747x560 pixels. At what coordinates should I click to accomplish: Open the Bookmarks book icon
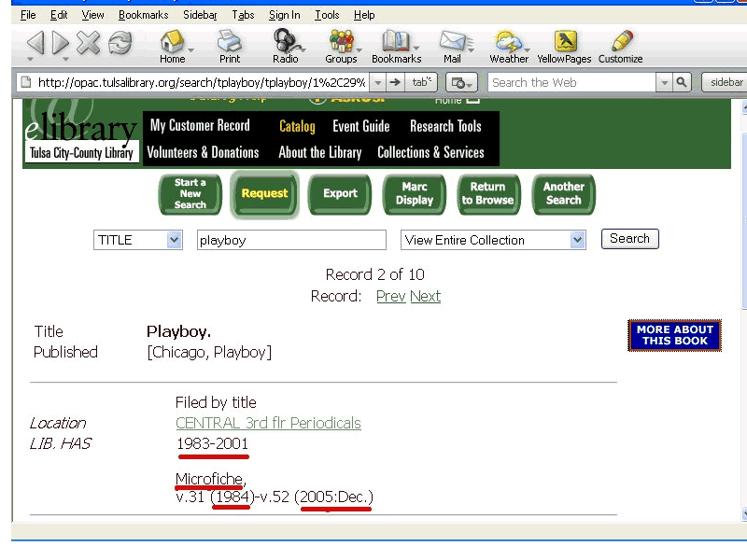tap(396, 47)
